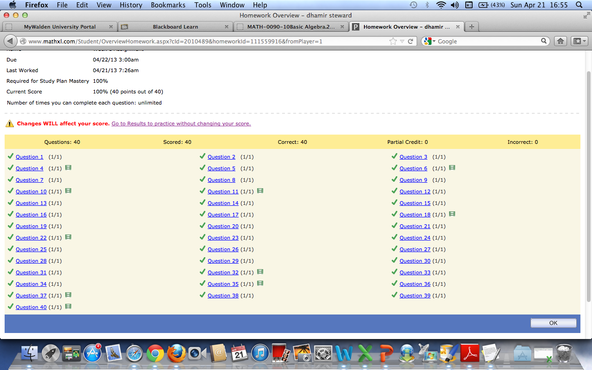The height and width of the screenshot is (370, 592).
Task: Click the note icon beside Question 35
Action: coord(260,283)
